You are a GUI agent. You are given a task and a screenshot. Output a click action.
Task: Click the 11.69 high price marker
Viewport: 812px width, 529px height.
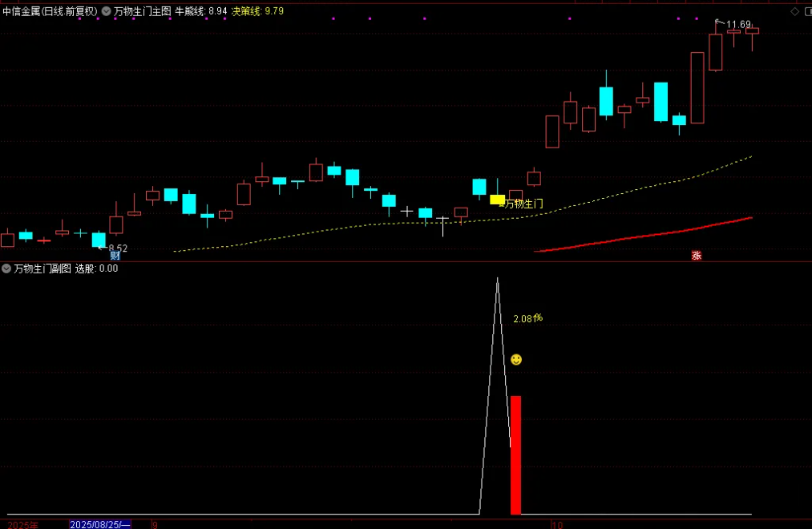coord(738,25)
